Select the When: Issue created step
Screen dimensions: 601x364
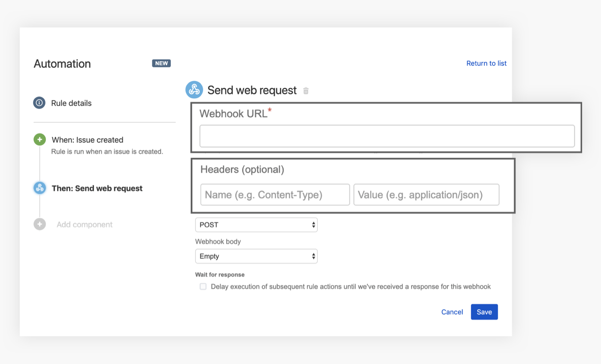coord(88,140)
